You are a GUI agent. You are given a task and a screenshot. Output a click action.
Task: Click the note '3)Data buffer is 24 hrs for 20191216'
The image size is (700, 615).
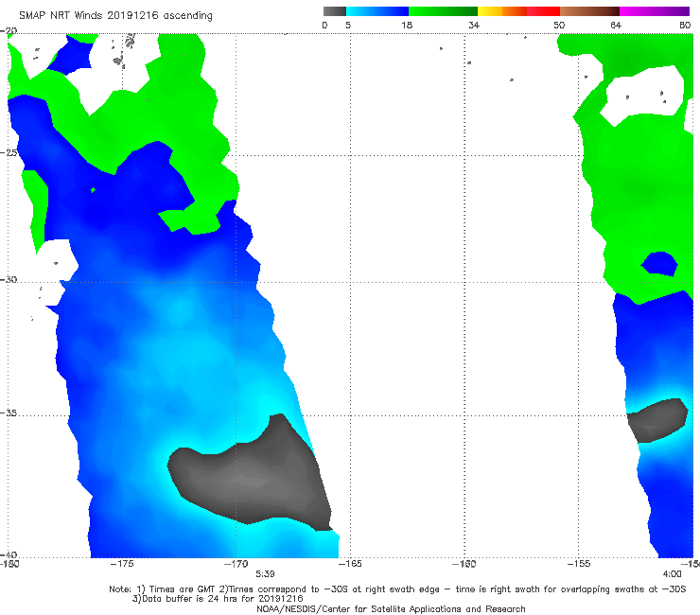218,599
